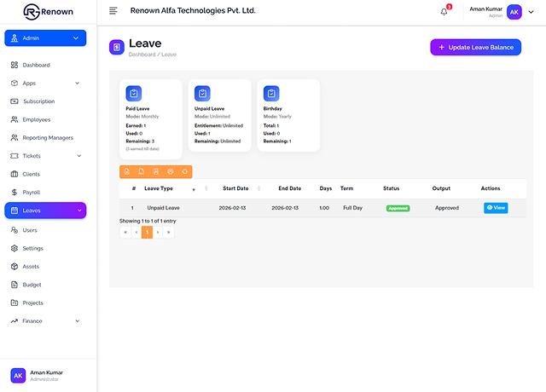Click the Renown logo
The image size is (546, 392).
(x=49, y=12)
